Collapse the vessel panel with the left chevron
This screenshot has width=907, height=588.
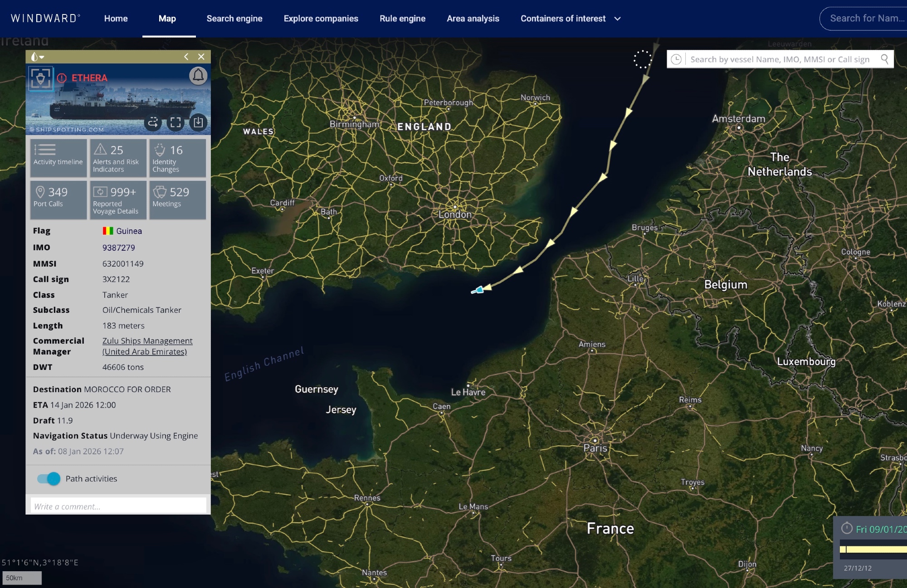[186, 57]
